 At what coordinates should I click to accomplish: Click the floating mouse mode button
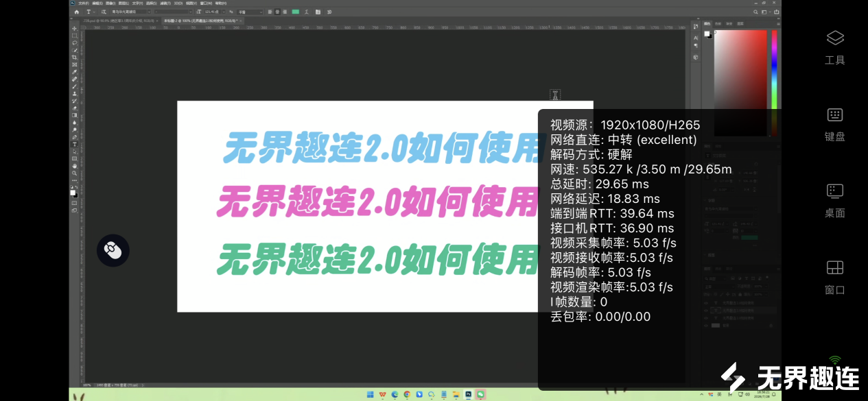pyautogui.click(x=113, y=250)
